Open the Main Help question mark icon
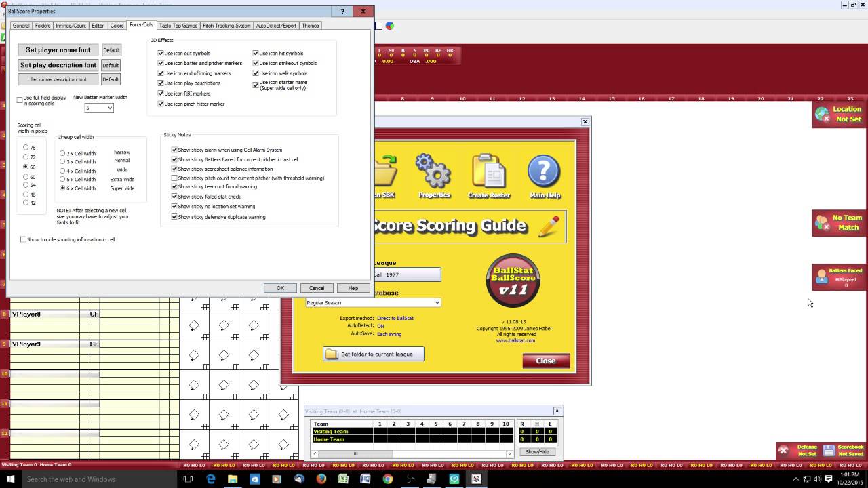Screen dimensions: 868x488 pyautogui.click(x=545, y=175)
